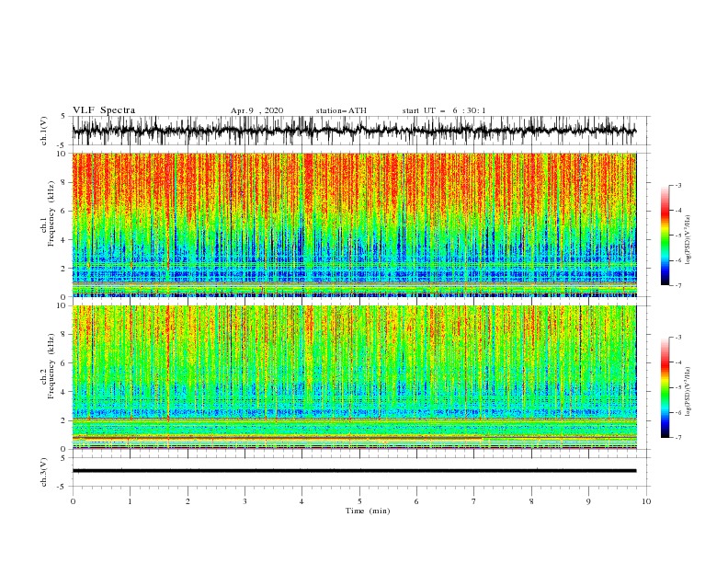The width and height of the screenshot is (728, 563).
Task: Click the "10" kHz tick on ch.1 frequency axis
Action: pyautogui.click(x=62, y=154)
